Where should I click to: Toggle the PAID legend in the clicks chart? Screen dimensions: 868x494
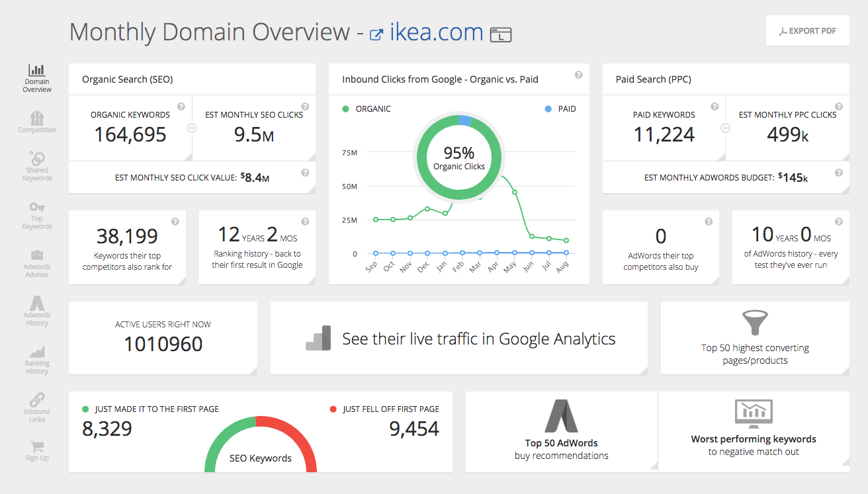[560, 108]
